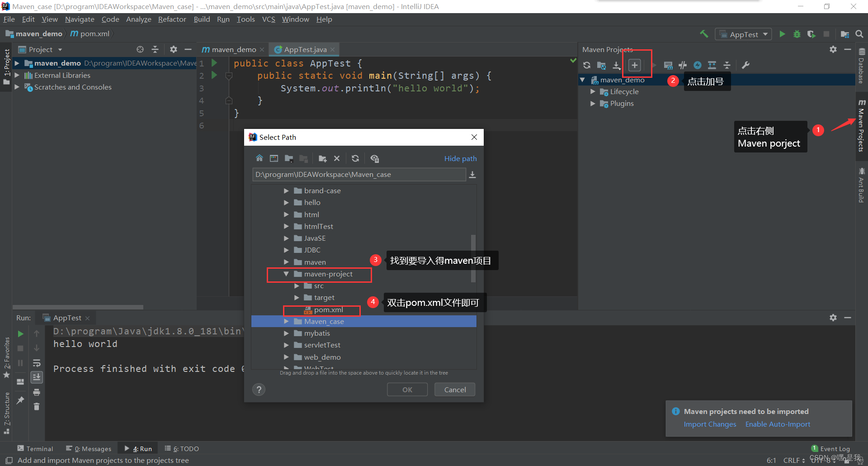
Task: Expand maven_demo in Project tree
Action: 17,63
